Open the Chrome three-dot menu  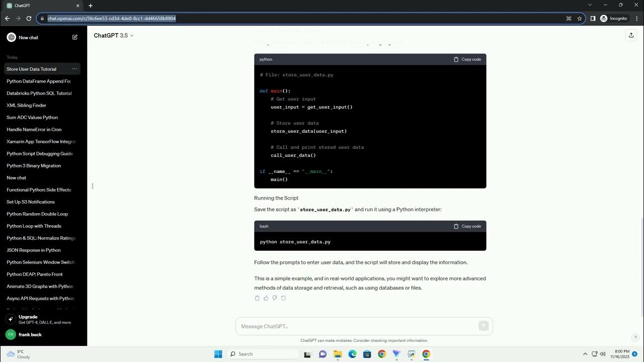tap(636, 18)
